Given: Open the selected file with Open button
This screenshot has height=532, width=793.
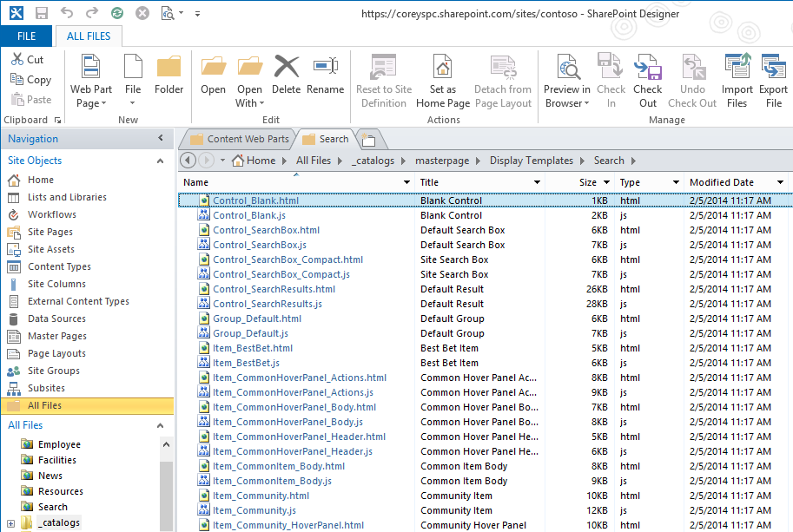Looking at the screenshot, I should [213, 75].
